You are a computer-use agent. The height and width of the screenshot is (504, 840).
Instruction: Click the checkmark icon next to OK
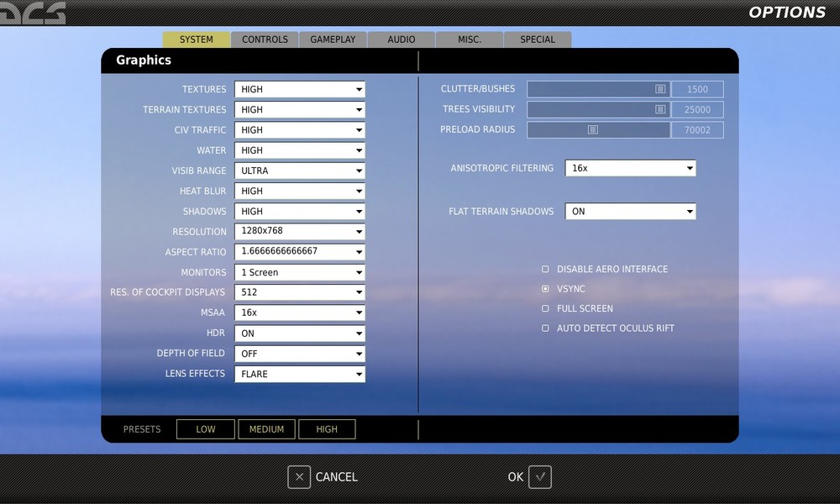click(x=539, y=476)
